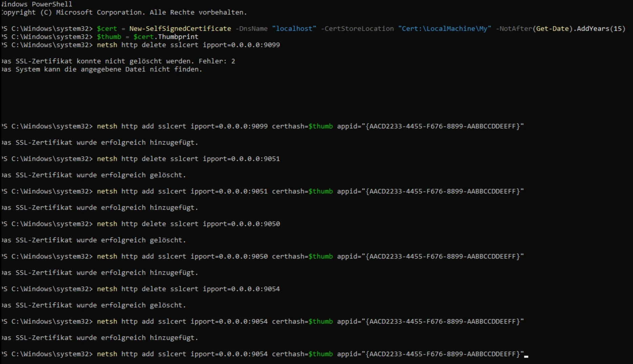
Task: Click the (Get-Date).AddYears(15) expression
Action: coord(579,28)
